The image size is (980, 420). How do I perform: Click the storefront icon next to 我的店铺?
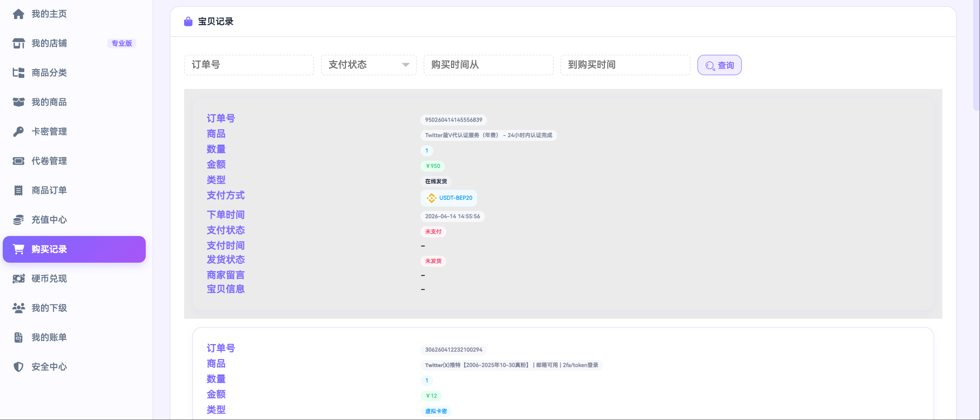18,43
